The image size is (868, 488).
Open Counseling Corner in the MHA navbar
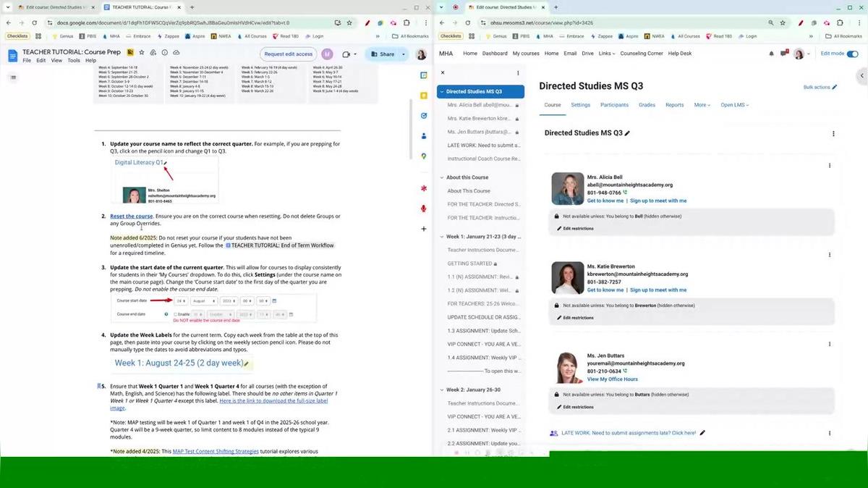coord(642,54)
